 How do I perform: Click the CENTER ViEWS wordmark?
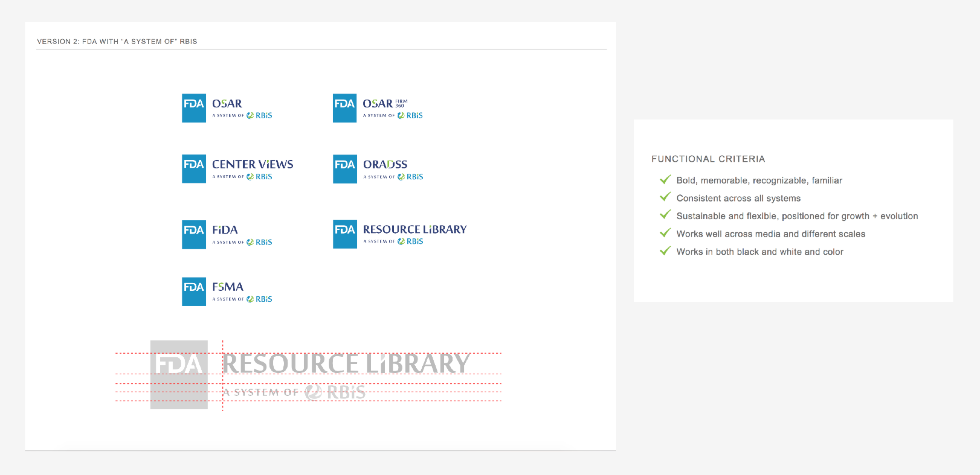[x=253, y=164]
